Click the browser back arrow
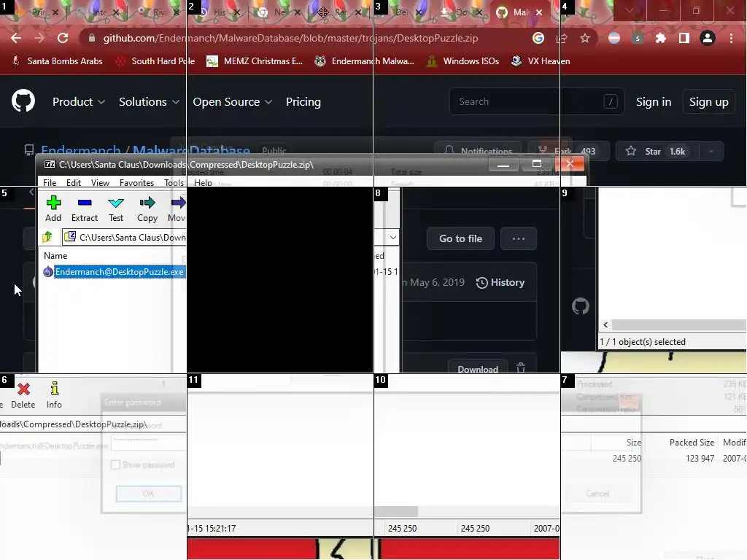This screenshot has width=747, height=560. 16,38
